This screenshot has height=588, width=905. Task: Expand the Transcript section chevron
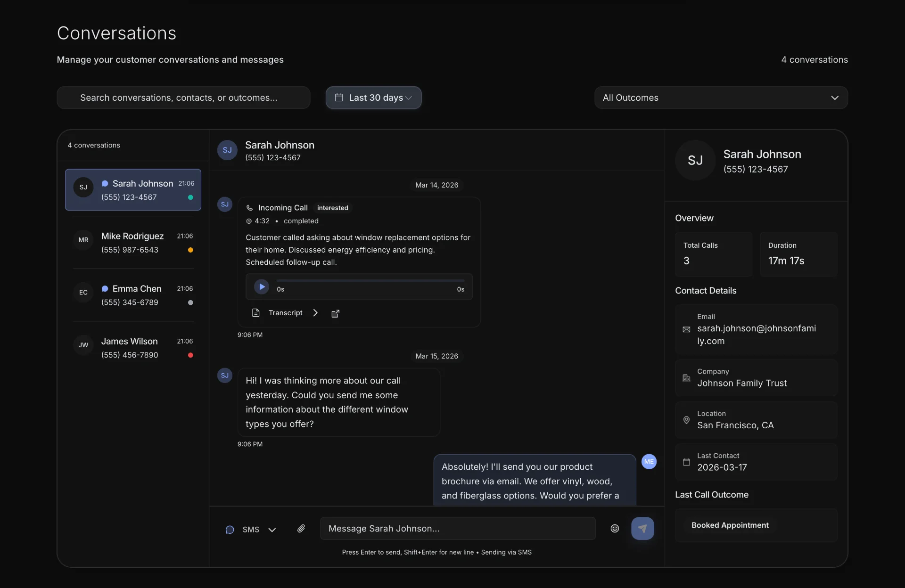pyautogui.click(x=315, y=313)
